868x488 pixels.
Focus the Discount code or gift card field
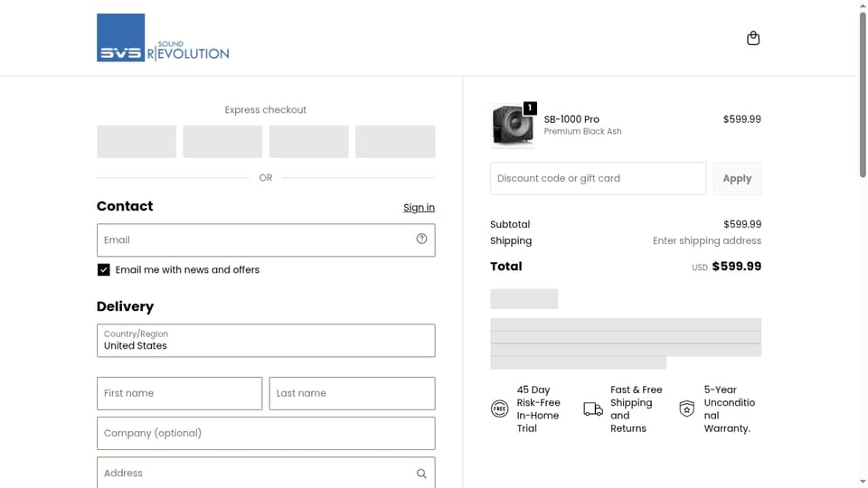click(598, 178)
